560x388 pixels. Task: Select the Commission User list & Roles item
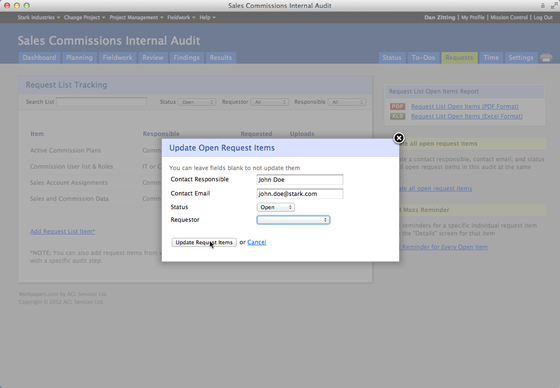click(x=71, y=166)
